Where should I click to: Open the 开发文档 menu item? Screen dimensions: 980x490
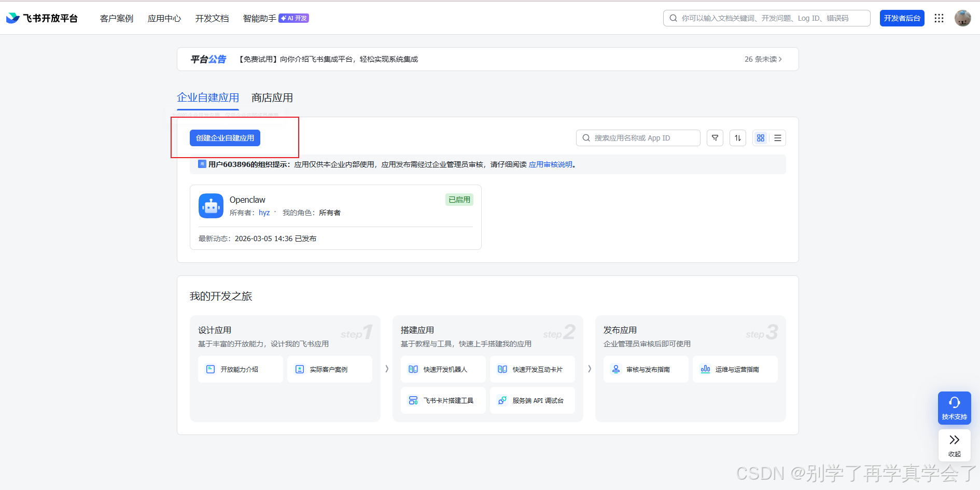click(x=212, y=18)
